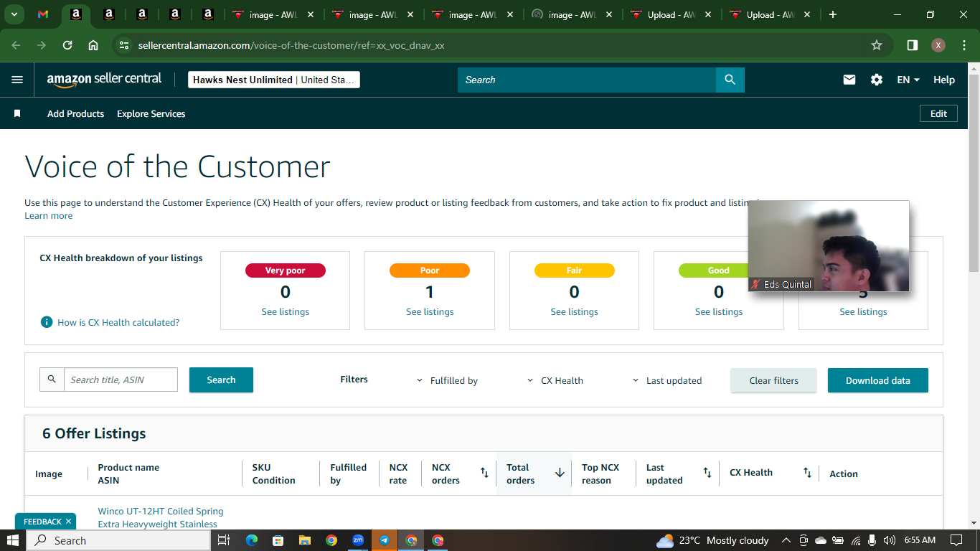This screenshot has width=980, height=551.
Task: Focus the top Seller Central Search field
Action: [587, 80]
